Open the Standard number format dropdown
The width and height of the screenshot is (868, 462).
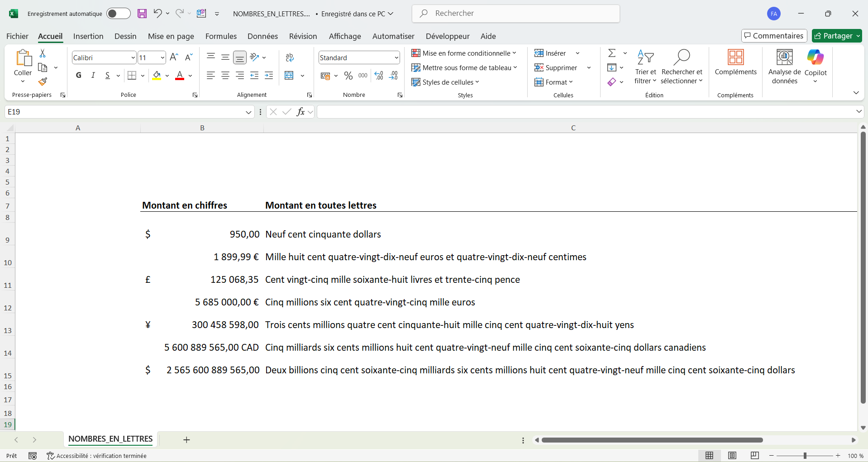396,58
